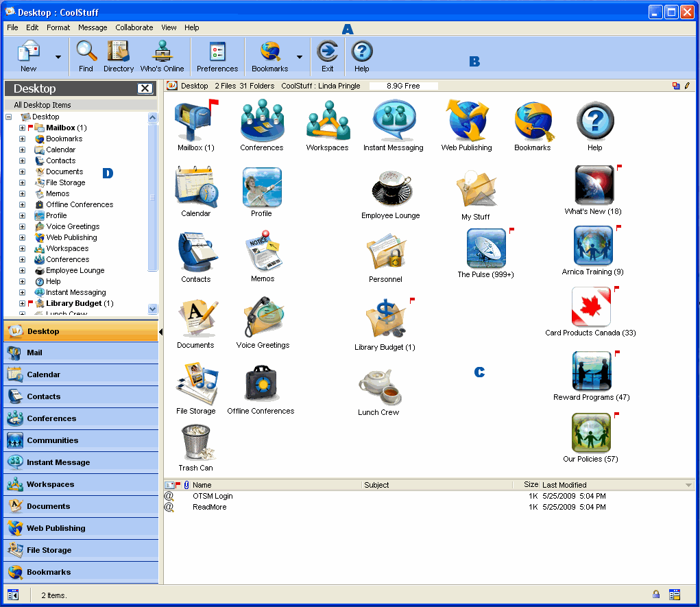Image resolution: width=700 pixels, height=607 pixels.
Task: Open the Message menu
Action: [x=93, y=27]
